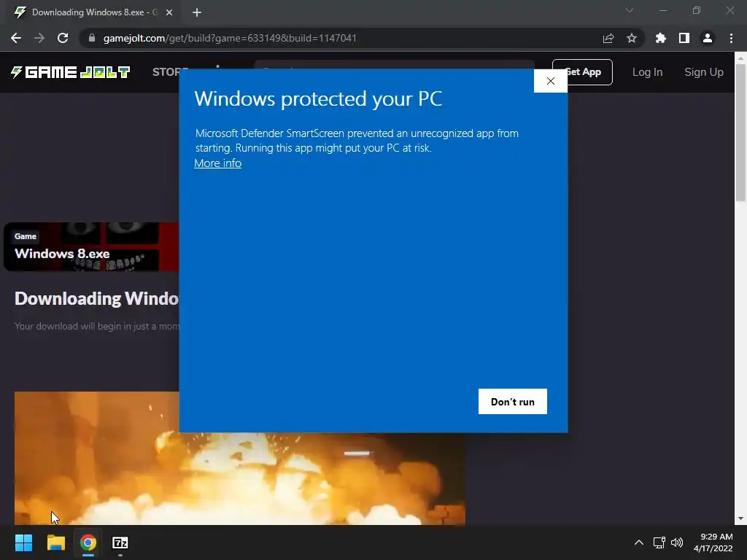747x560 pixels.
Task: Open Chrome three-dot menu
Action: point(731,38)
